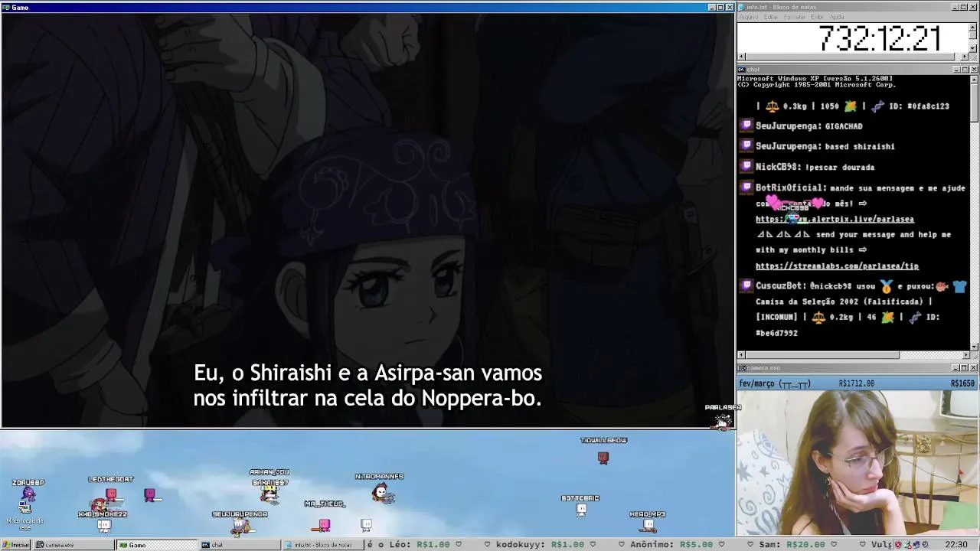Click the Bloco de notas horizontal scroll left arrow
This screenshot has width=980, height=551.
(x=740, y=57)
